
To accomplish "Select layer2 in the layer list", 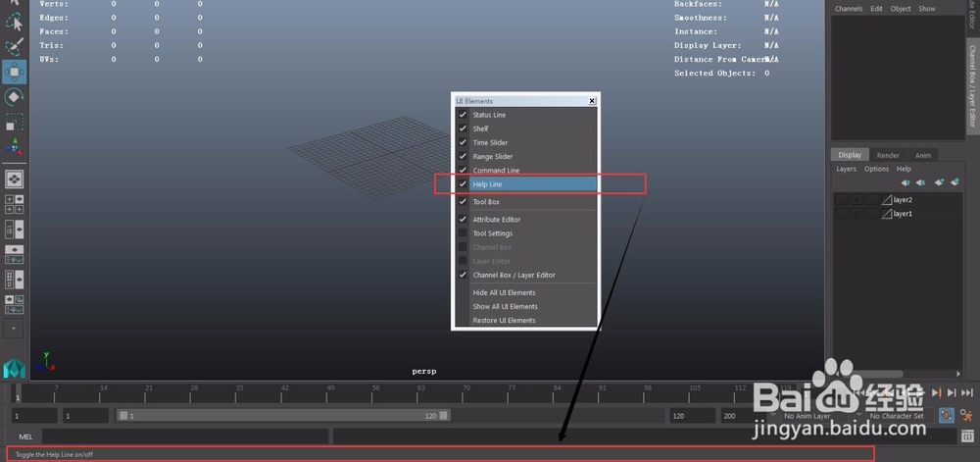I will tap(903, 200).
